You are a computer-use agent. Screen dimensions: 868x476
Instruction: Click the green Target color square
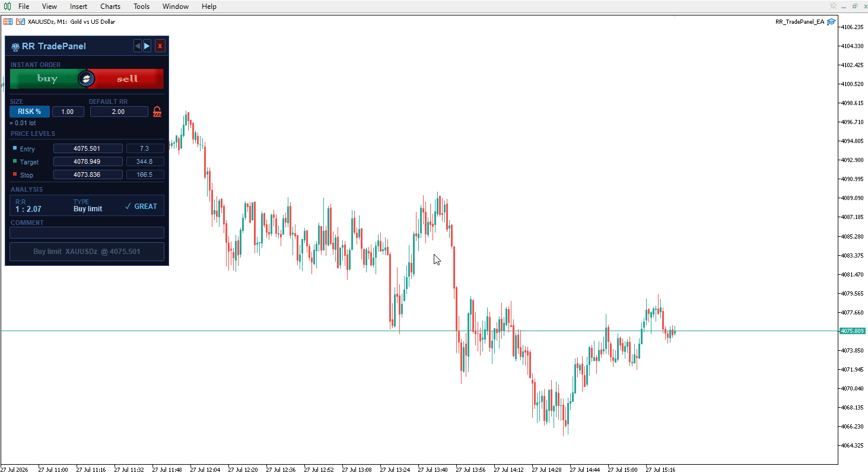point(15,161)
